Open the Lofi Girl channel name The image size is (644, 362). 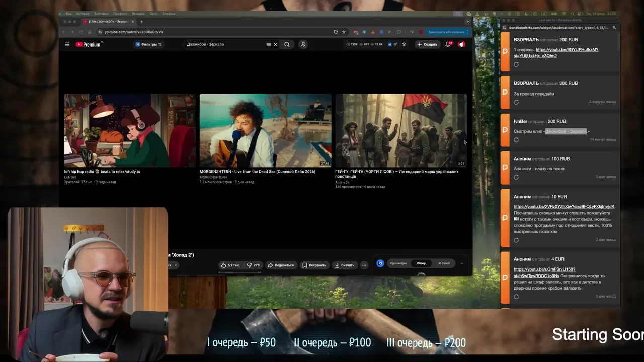pyautogui.click(x=70, y=177)
